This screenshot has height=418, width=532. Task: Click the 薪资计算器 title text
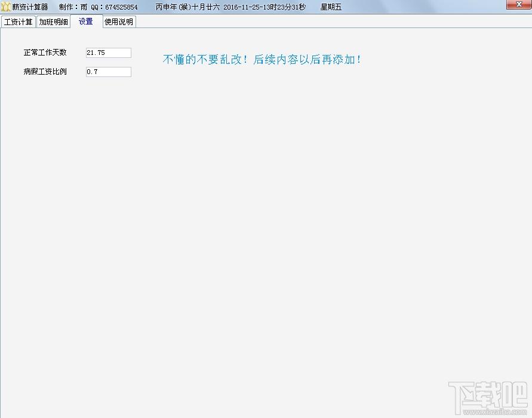click(30, 7)
